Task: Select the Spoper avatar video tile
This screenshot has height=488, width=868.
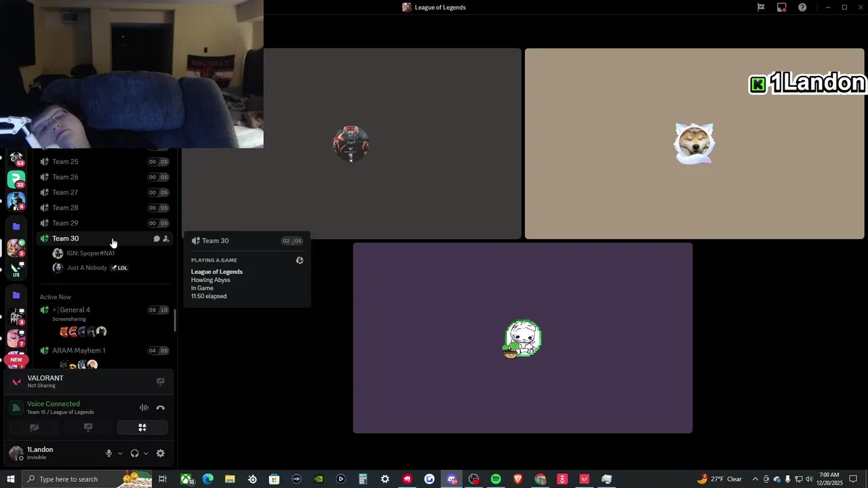Action: coord(351,144)
